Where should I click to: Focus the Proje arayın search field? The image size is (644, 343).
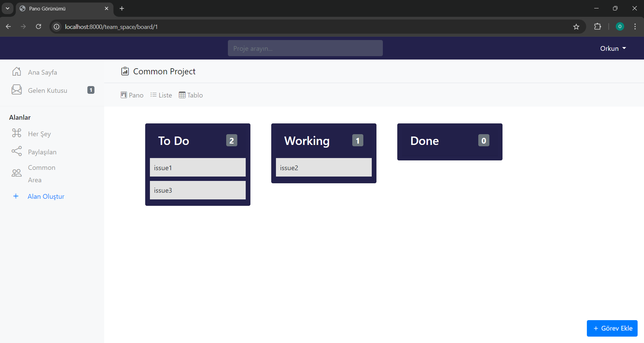click(x=305, y=48)
